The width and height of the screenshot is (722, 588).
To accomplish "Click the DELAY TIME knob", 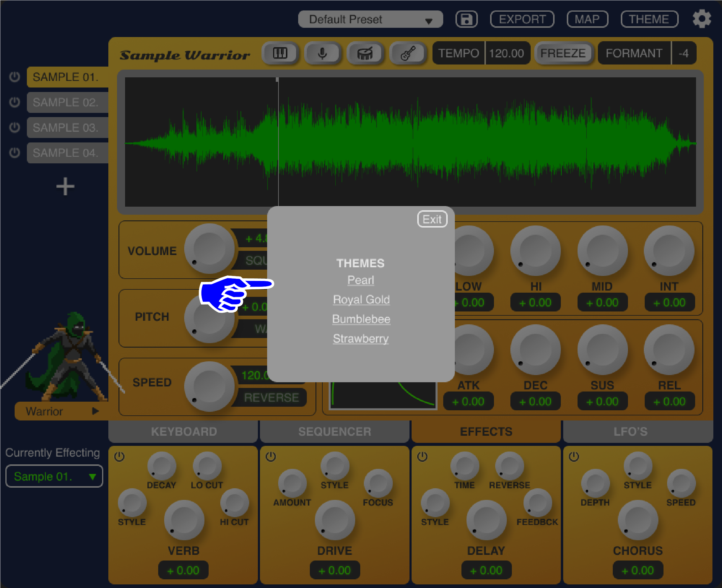I will (465, 466).
